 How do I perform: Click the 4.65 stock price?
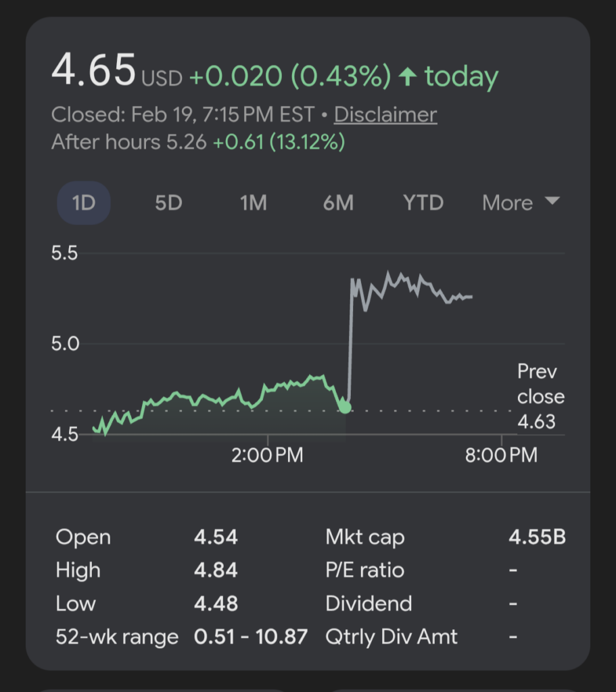coord(93,70)
